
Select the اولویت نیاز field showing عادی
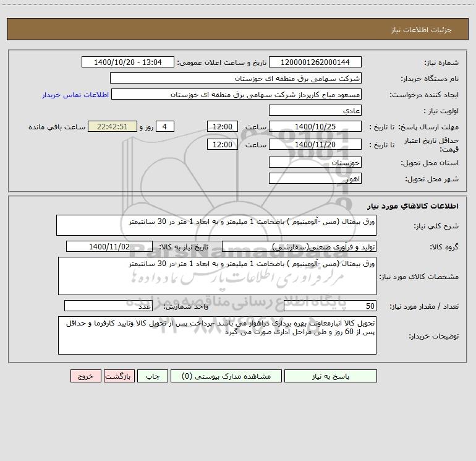coord(315,110)
